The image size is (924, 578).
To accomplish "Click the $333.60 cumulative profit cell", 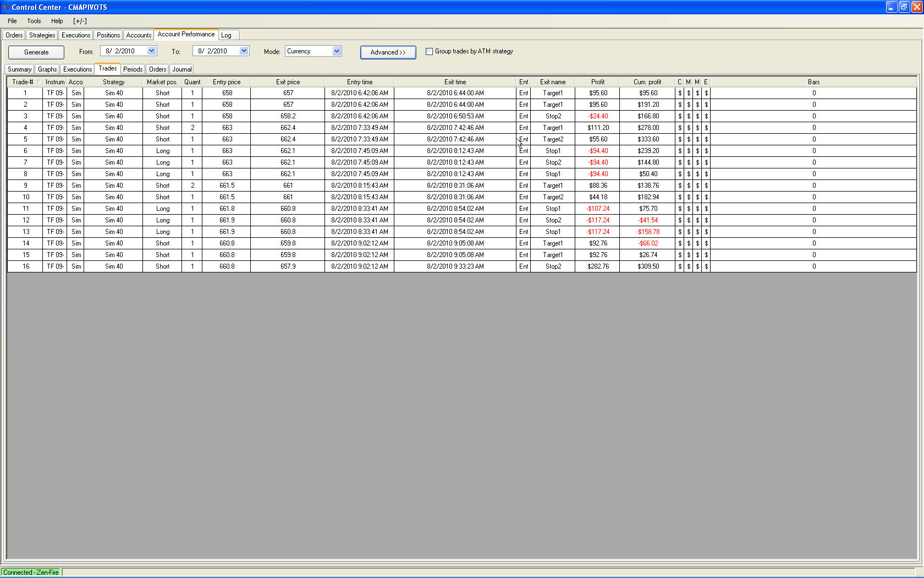I will click(648, 139).
